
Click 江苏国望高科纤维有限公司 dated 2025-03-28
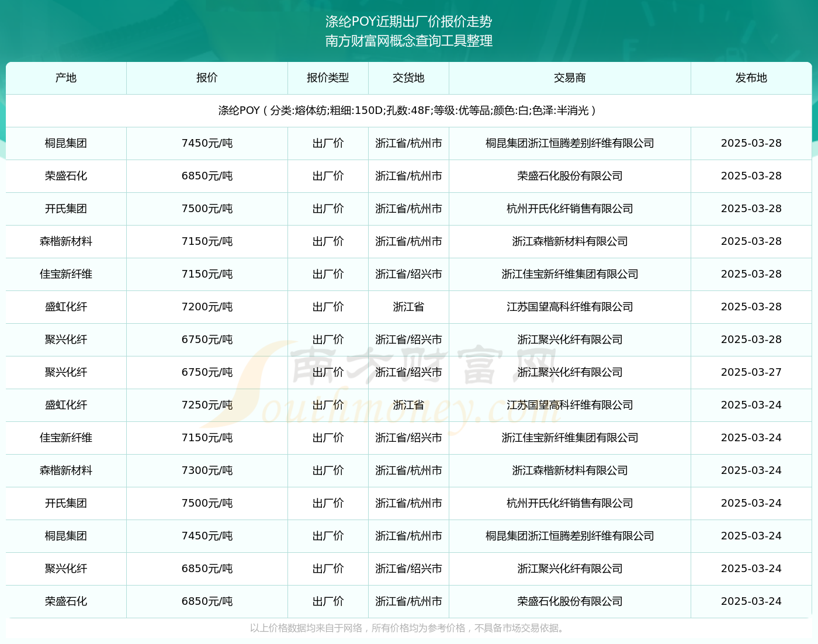570,307
